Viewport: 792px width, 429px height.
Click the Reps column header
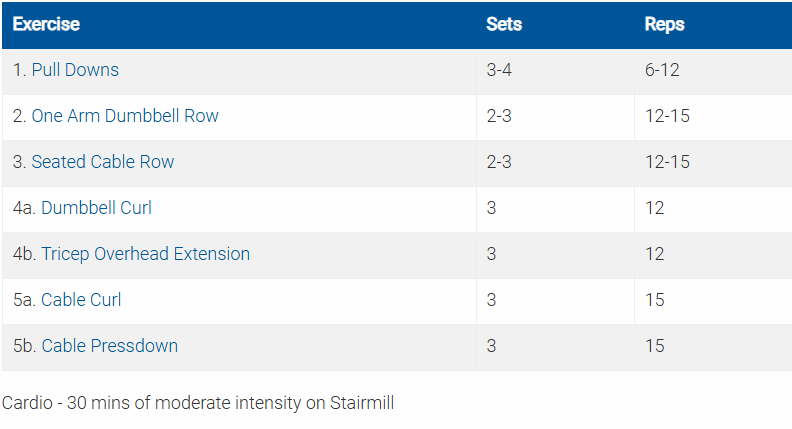664,24
